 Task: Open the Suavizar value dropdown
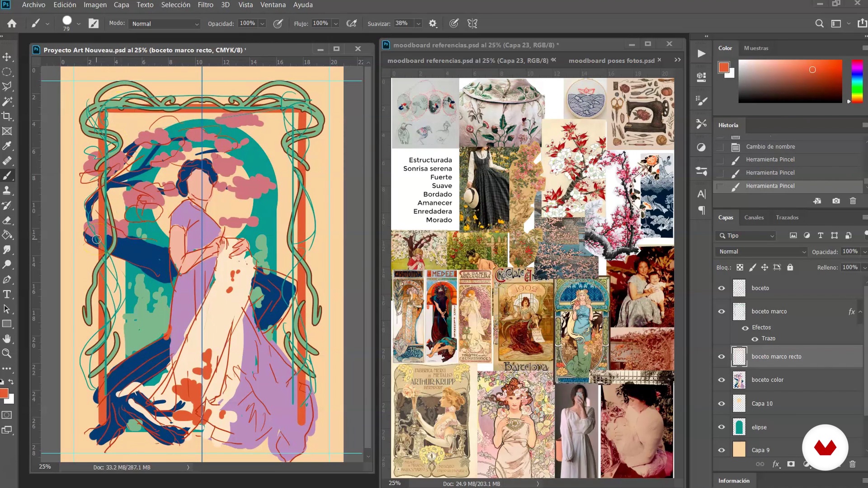pyautogui.click(x=418, y=24)
